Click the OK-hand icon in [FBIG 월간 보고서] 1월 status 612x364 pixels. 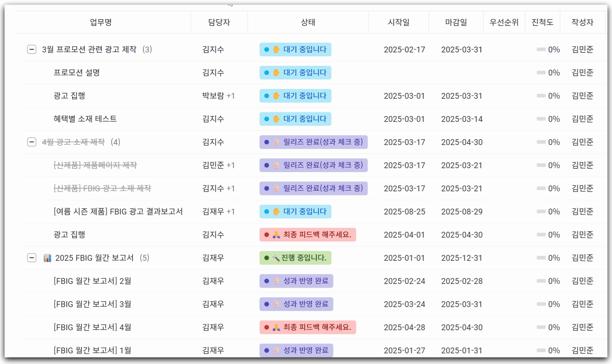(x=276, y=350)
